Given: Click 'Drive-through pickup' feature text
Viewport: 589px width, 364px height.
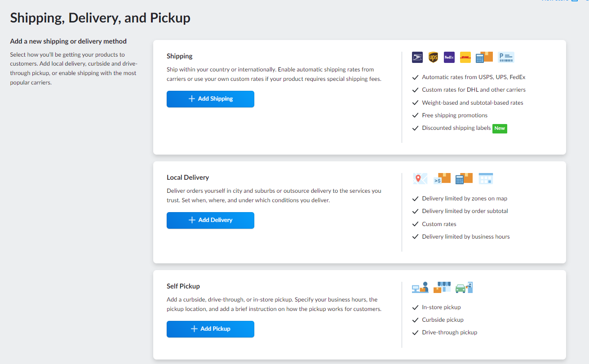Looking at the screenshot, I should point(449,333).
